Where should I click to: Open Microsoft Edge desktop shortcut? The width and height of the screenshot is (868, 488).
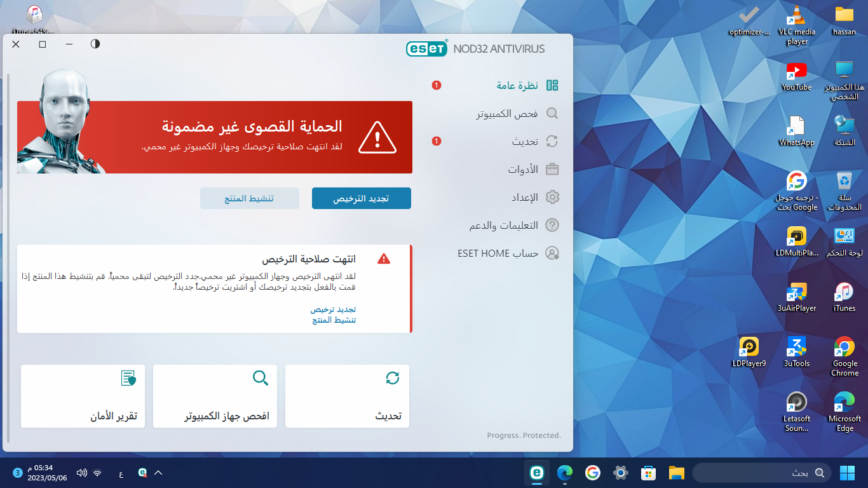[844, 411]
